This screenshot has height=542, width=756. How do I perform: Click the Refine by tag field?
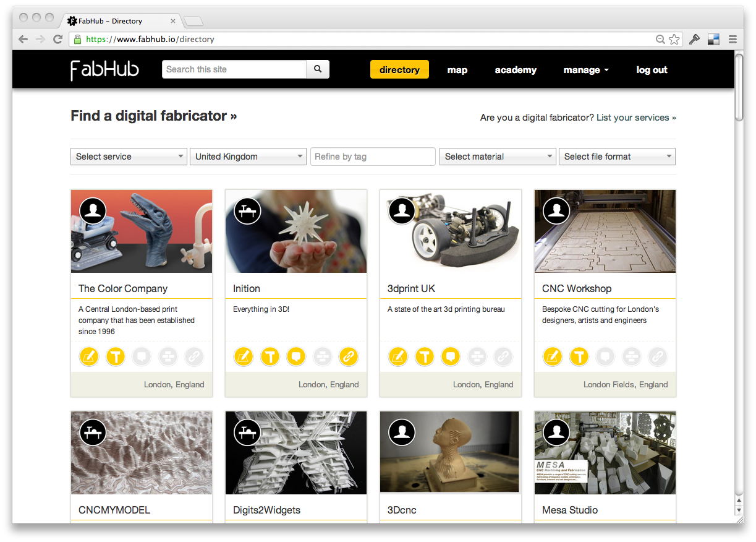(373, 157)
